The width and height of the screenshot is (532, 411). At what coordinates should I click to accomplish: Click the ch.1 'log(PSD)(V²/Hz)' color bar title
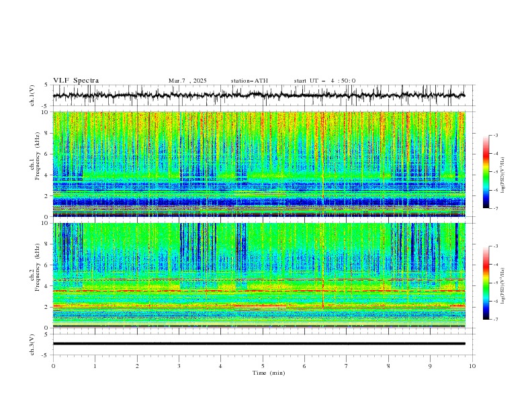(503, 175)
